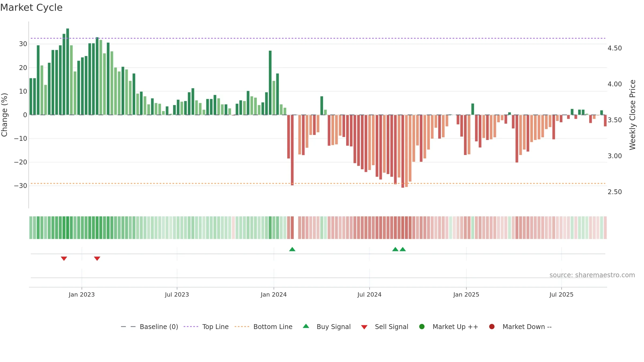Click the 10 change tick label

[x=23, y=91]
